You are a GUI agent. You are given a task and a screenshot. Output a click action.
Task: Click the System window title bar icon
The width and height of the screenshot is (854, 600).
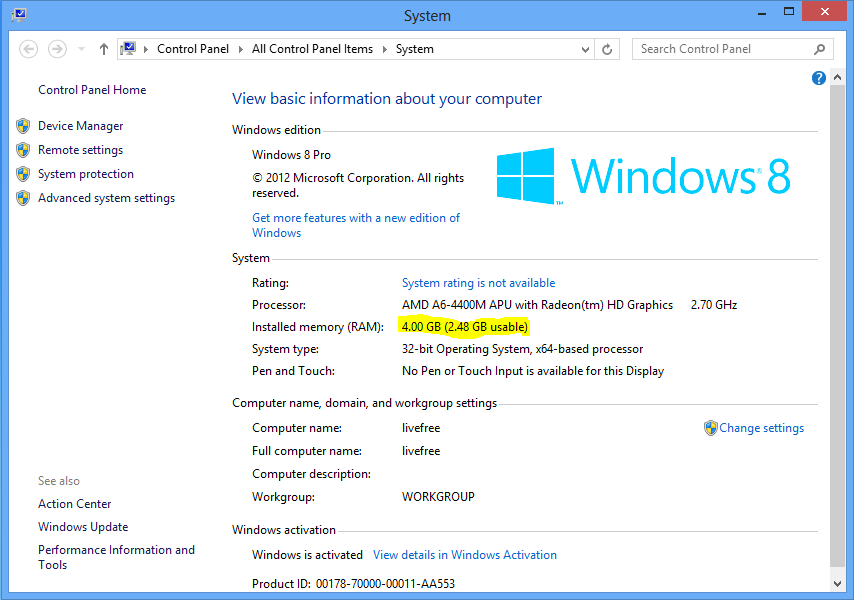coord(19,14)
